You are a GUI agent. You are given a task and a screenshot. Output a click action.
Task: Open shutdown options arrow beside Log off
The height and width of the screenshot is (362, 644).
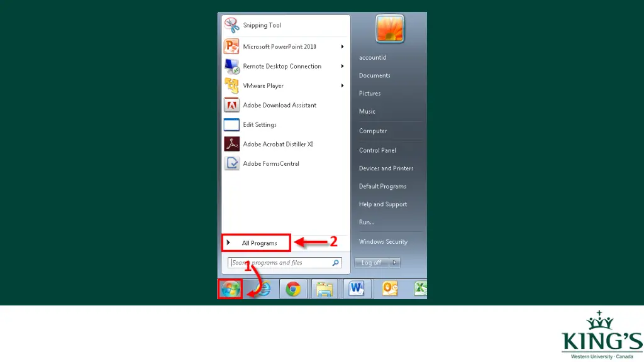click(x=395, y=263)
